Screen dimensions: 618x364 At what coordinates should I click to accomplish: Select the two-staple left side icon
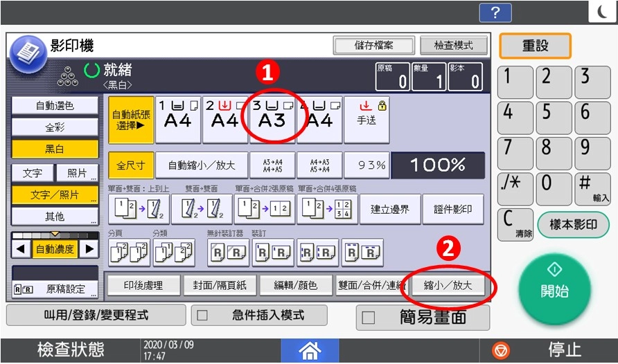pos(318,253)
